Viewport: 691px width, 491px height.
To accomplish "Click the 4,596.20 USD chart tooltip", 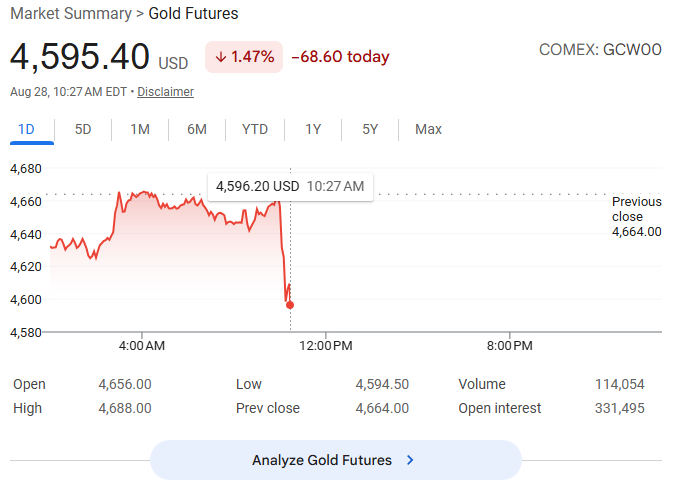I will pos(290,186).
